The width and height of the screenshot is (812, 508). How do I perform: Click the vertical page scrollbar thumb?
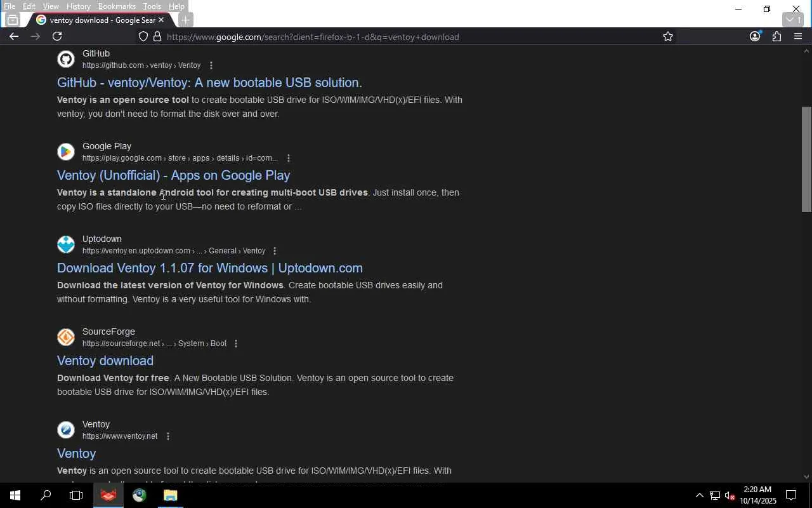tap(806, 159)
